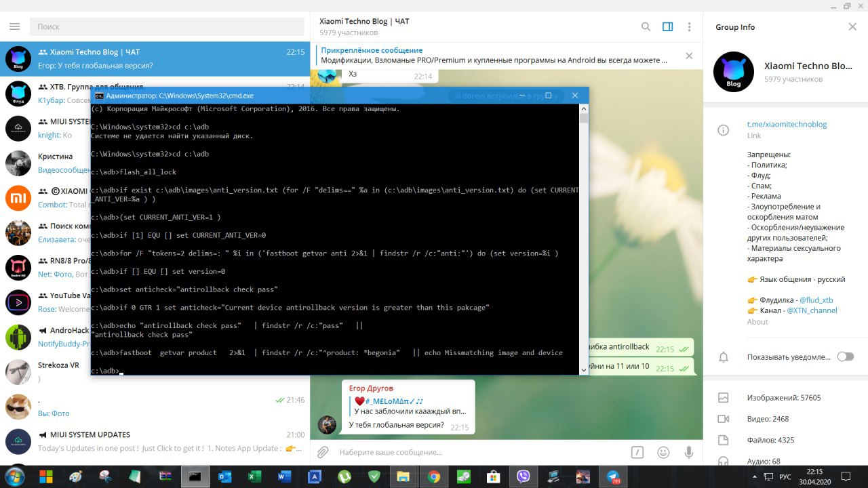
Task: Open Outlook from the taskbar
Action: pyautogui.click(x=224, y=476)
